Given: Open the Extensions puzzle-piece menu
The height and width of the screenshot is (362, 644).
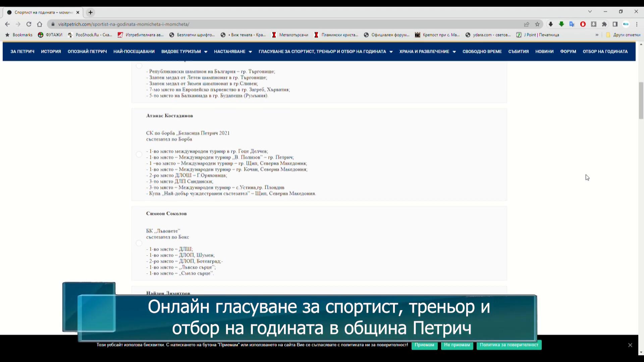Looking at the screenshot, I should tap(604, 24).
